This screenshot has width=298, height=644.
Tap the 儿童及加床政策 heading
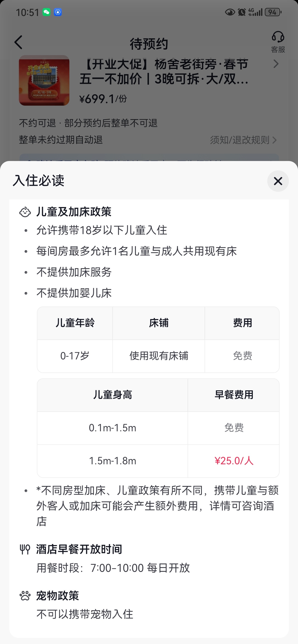point(74,212)
